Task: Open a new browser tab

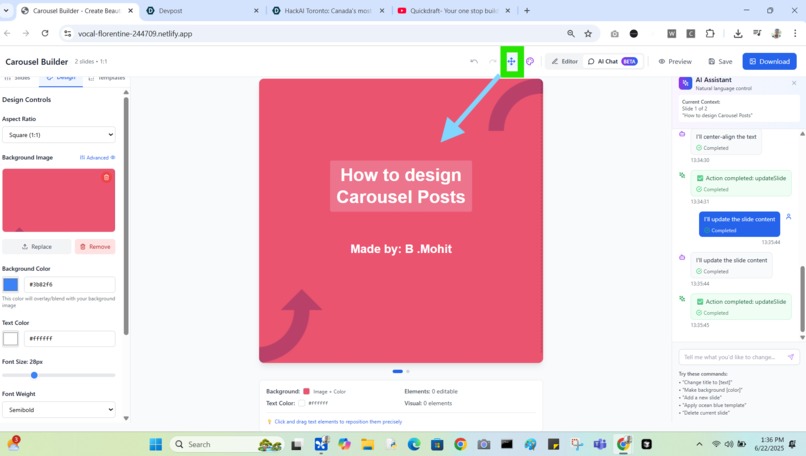Action: point(526,10)
